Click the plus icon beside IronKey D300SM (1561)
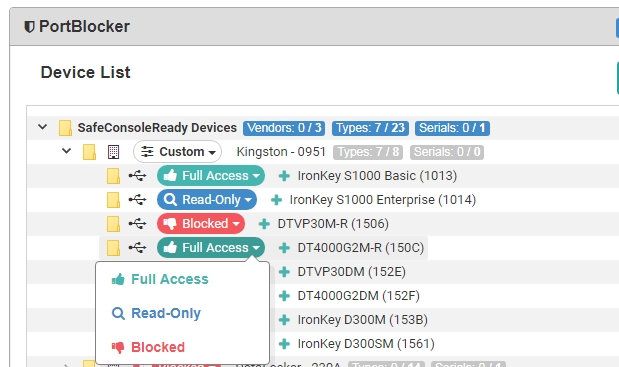Viewport: 619px width, 367px height. click(284, 344)
